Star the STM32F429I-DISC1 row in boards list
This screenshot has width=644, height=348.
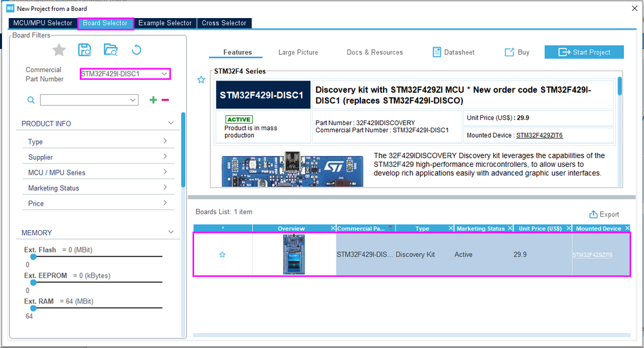tap(222, 255)
